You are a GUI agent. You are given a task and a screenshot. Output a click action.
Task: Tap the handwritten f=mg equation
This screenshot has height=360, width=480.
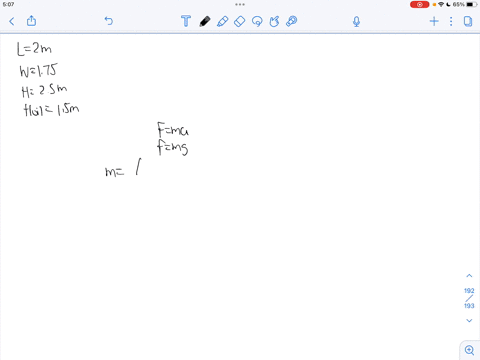(173, 148)
